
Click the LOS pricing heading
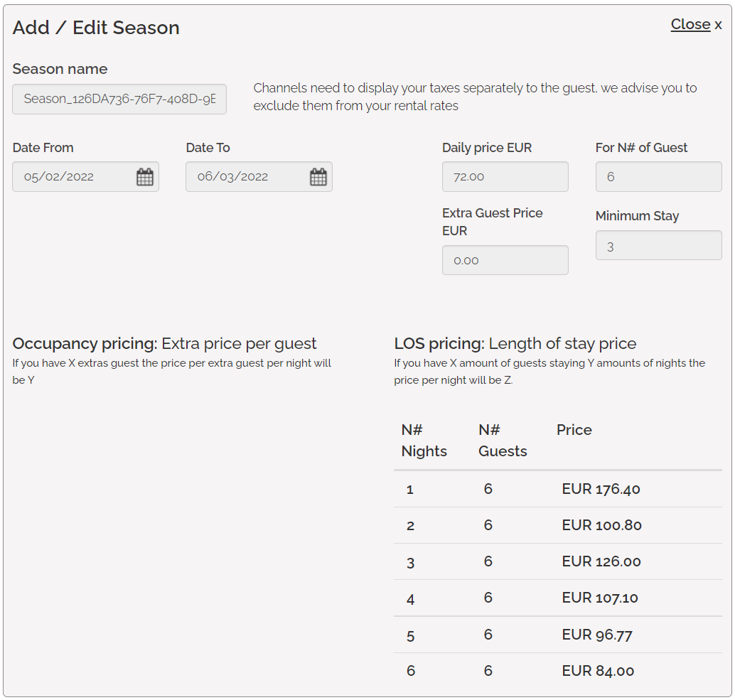[x=515, y=344]
